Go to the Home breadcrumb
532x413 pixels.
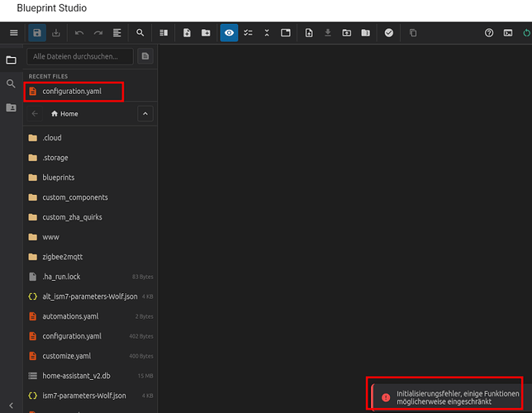coord(64,114)
